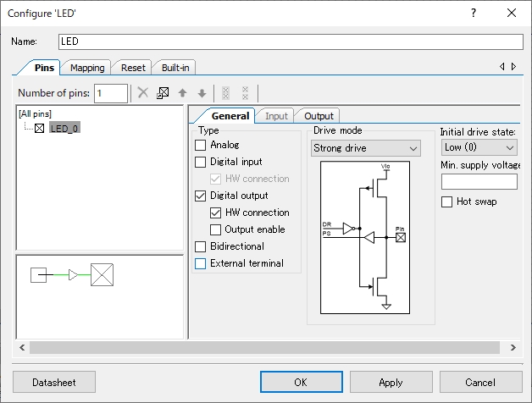Click the delete pin X icon

[x=143, y=92]
